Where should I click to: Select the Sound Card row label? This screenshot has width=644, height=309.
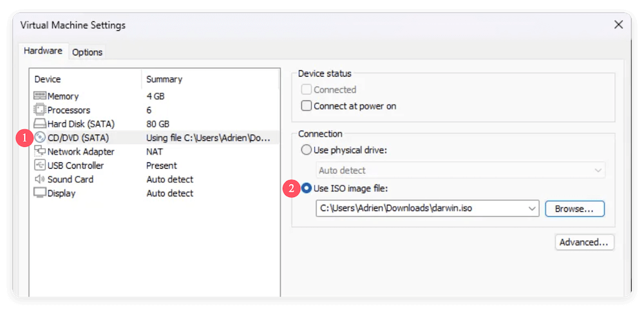[x=70, y=180]
